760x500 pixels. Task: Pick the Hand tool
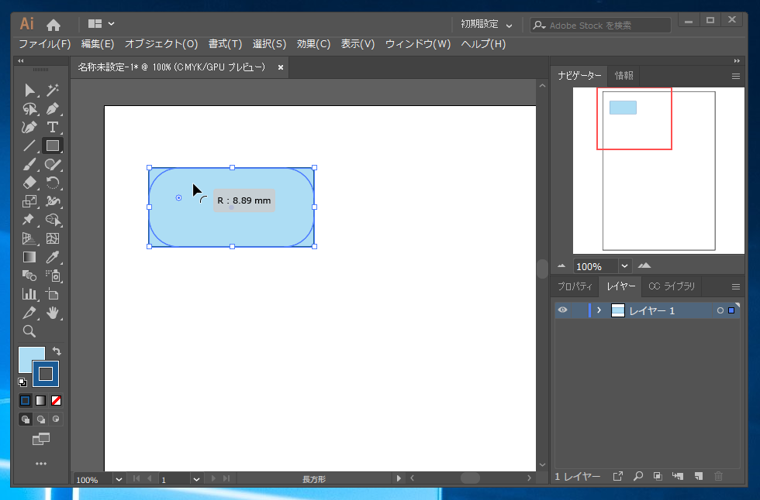pyautogui.click(x=52, y=313)
